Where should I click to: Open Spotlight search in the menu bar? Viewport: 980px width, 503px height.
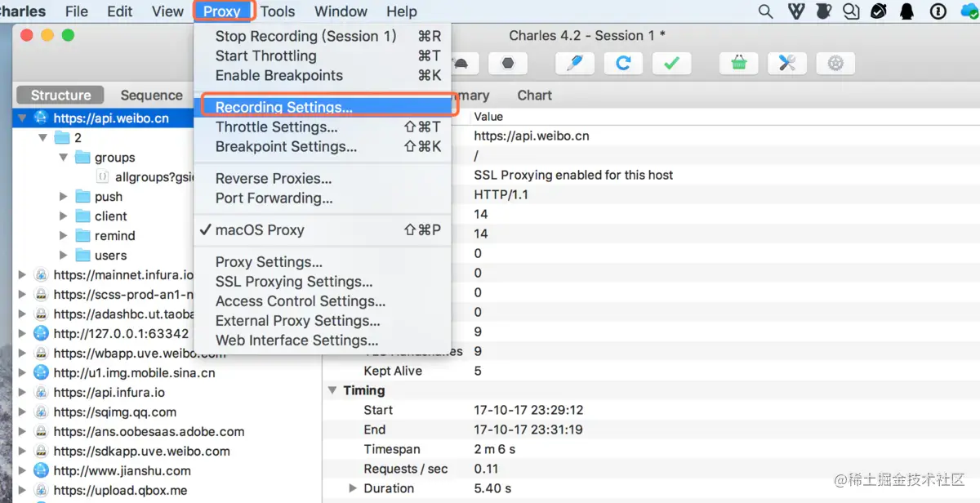click(765, 11)
